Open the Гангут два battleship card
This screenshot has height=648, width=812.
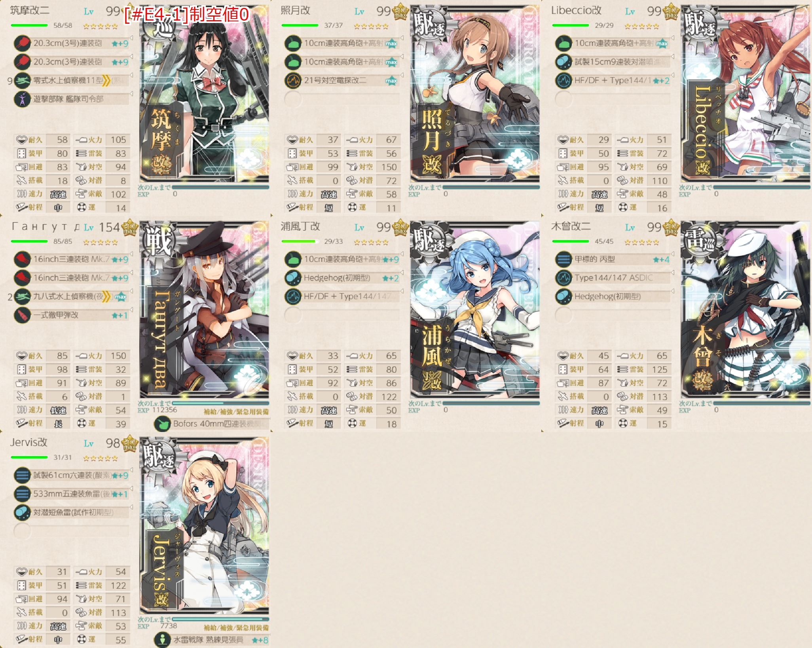click(204, 309)
